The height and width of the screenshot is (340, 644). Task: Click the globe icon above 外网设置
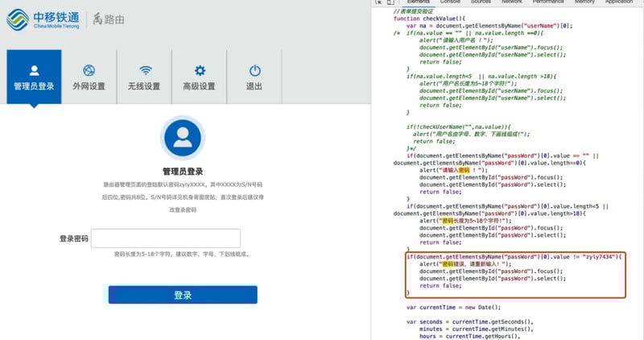tap(89, 70)
